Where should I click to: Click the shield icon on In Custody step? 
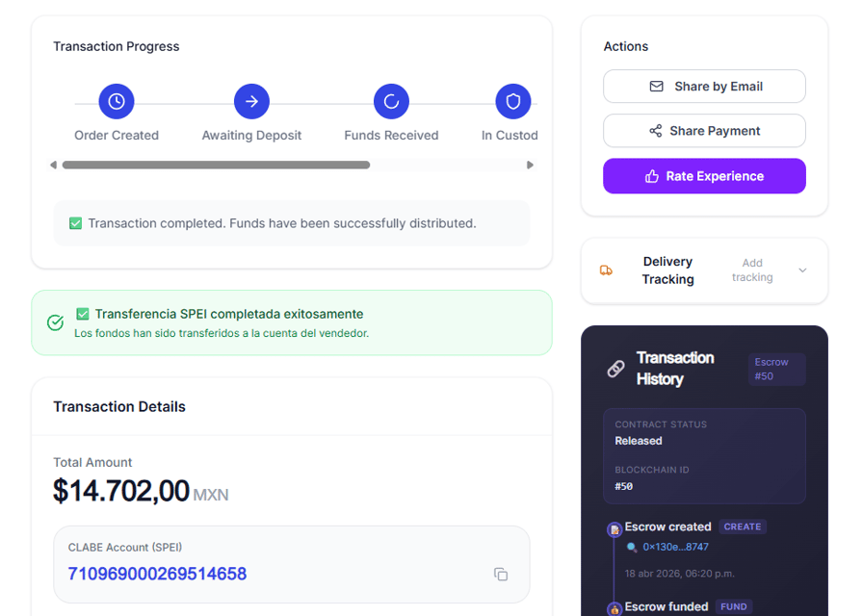513,101
